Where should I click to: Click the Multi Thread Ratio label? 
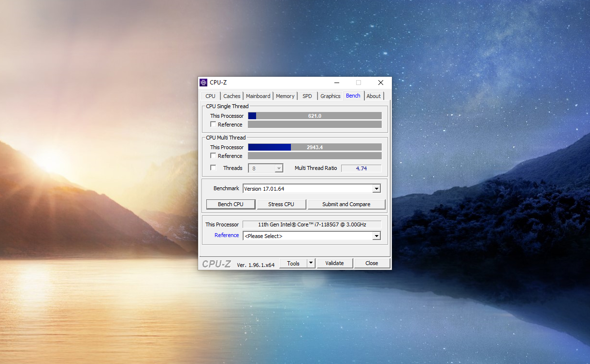(316, 168)
